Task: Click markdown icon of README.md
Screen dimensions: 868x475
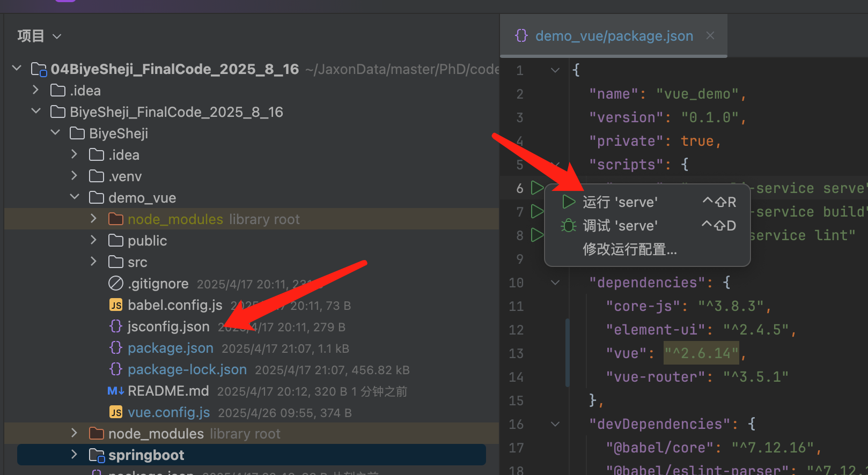Action: click(x=116, y=391)
